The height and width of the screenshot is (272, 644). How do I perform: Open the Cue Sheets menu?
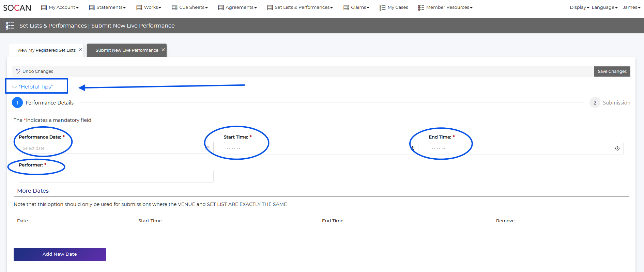pyautogui.click(x=190, y=7)
